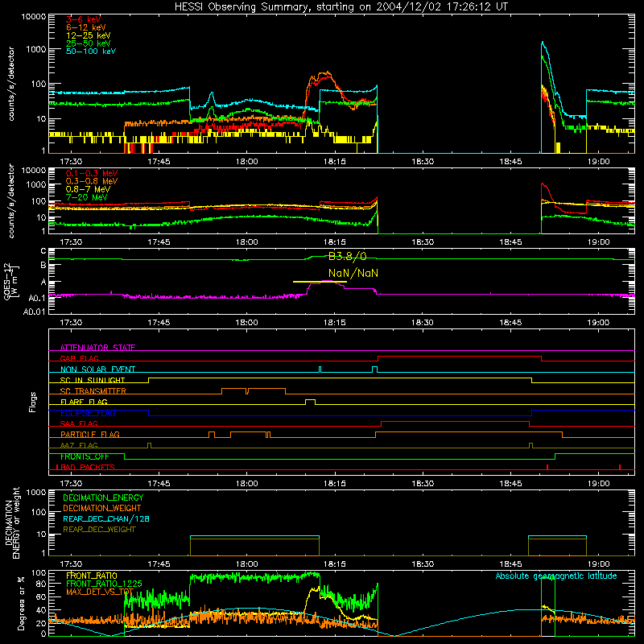Click the REAR_DEC_WEIGHT legend label
Screen dimensions: 644x644
click(x=99, y=530)
